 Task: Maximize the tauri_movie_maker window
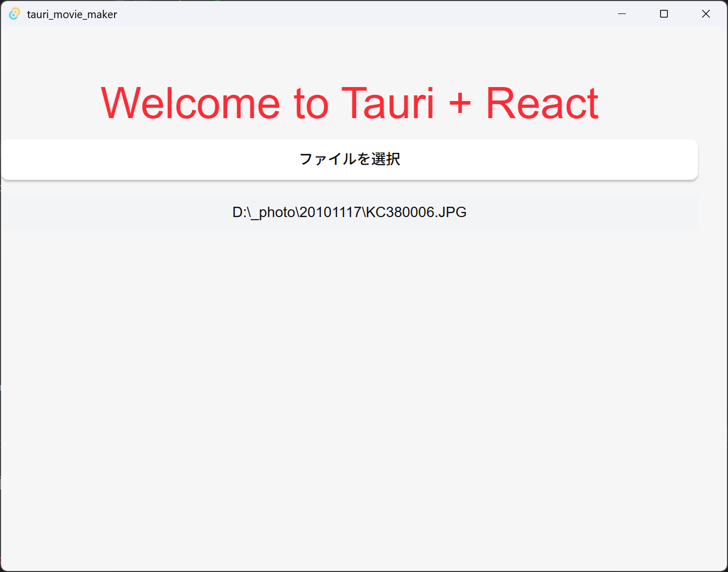(664, 14)
